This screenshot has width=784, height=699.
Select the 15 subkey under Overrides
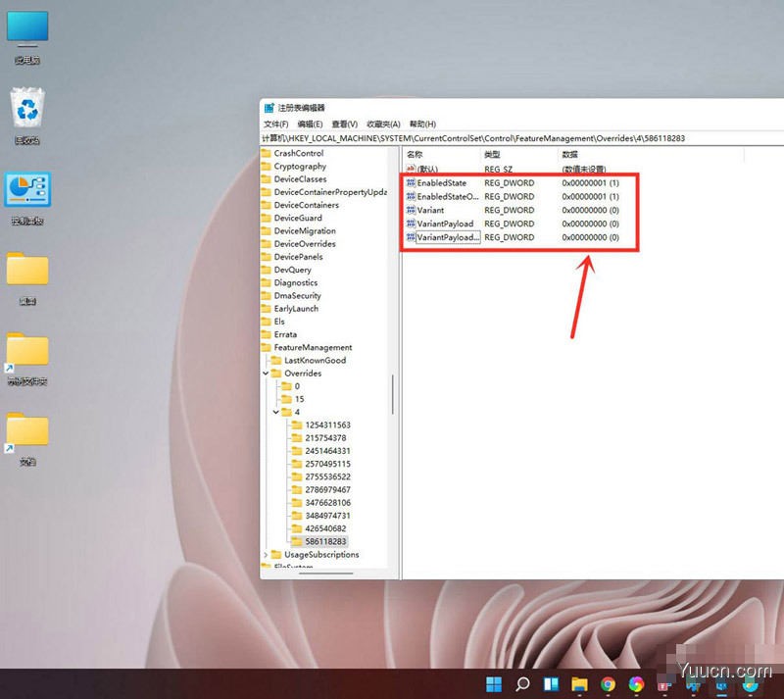point(300,399)
